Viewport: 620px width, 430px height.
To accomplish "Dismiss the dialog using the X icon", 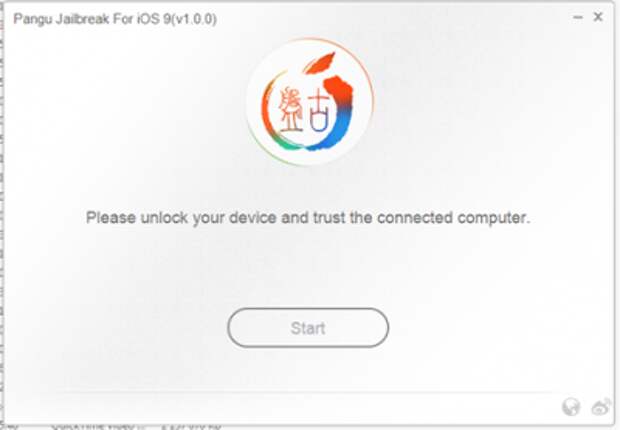I will click(x=598, y=17).
